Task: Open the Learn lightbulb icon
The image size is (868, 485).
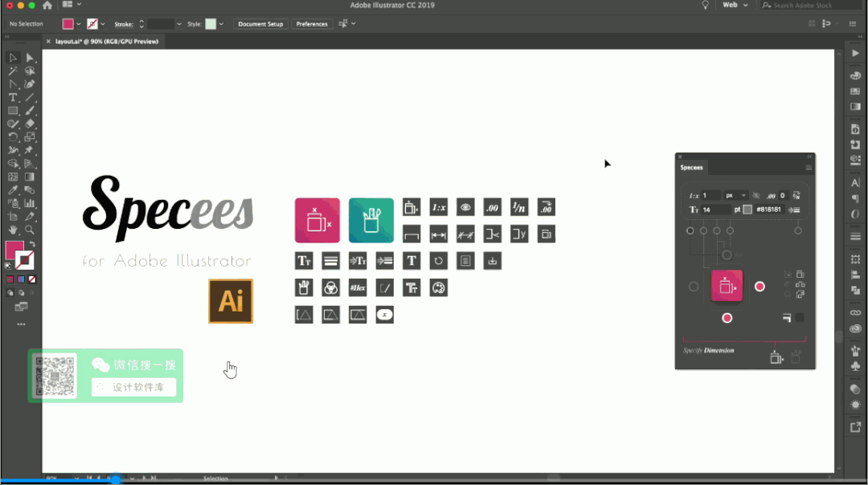Action: point(706,5)
